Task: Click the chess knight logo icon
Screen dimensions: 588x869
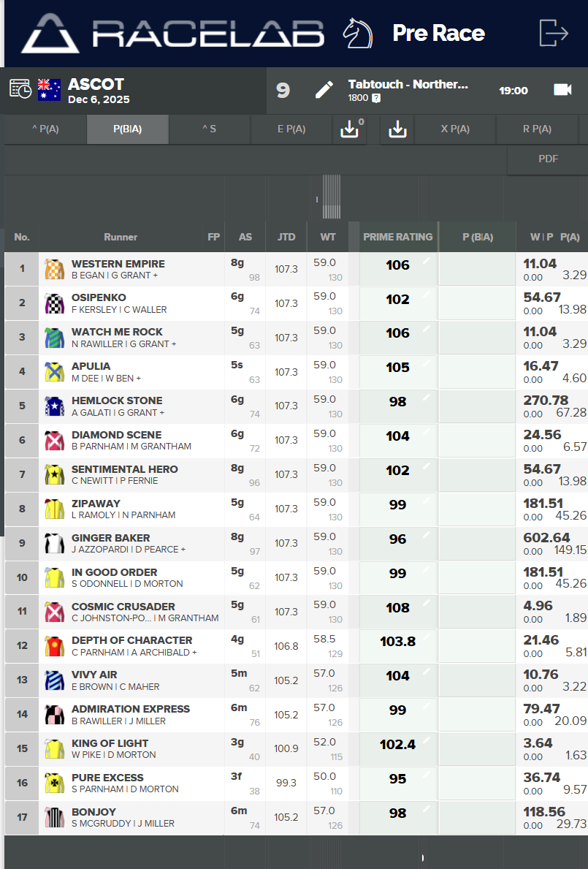Action: (x=358, y=33)
